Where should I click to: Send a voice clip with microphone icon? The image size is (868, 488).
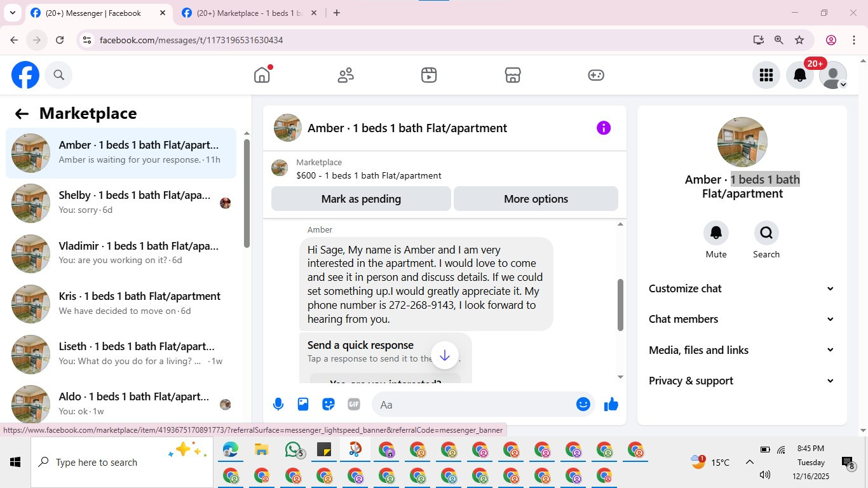pos(278,404)
